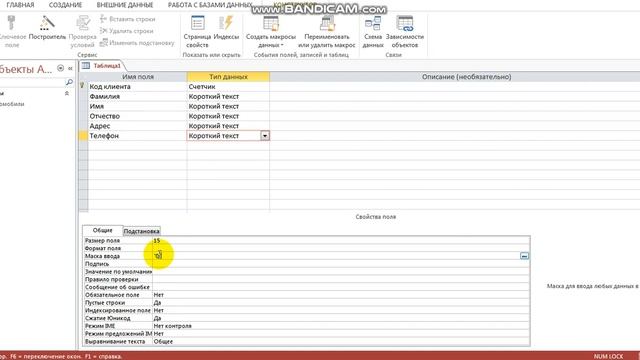Click the Тип данных column header

coord(228,77)
